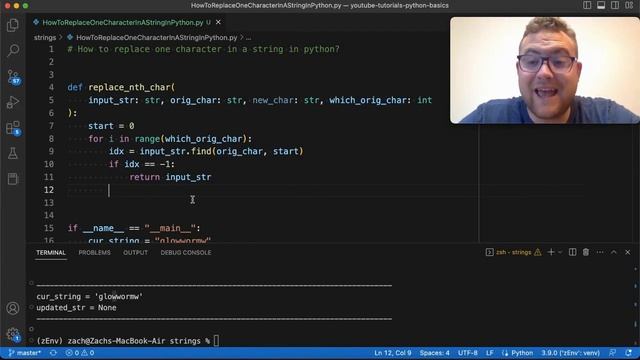Click the ellipsis breadcrumb symbol
This screenshot has height=360, width=640.
point(248,38)
